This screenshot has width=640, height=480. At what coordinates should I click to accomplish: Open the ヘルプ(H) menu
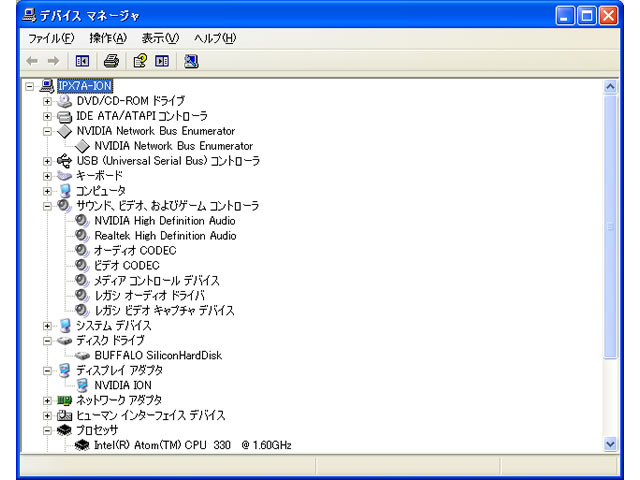(x=214, y=38)
